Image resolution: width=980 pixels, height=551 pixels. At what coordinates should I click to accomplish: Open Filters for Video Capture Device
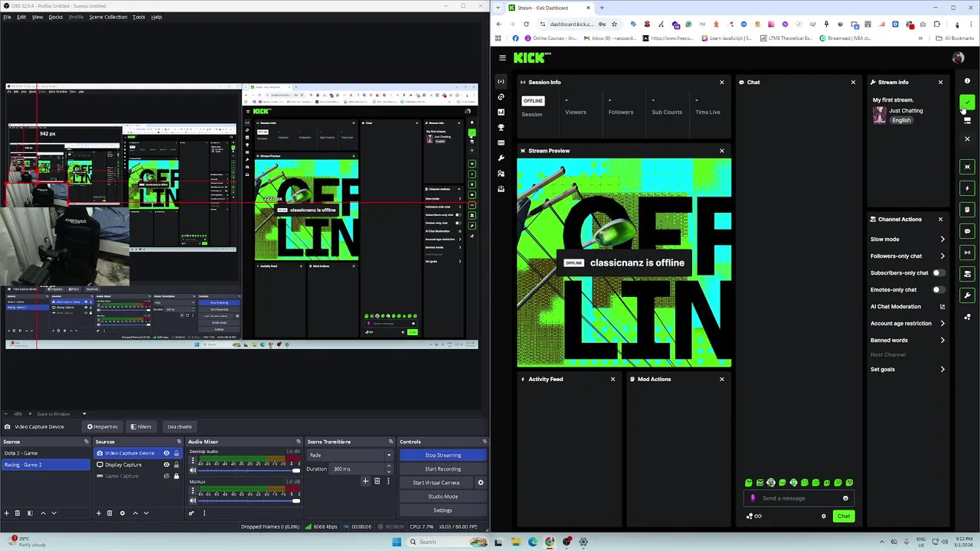coord(141,426)
